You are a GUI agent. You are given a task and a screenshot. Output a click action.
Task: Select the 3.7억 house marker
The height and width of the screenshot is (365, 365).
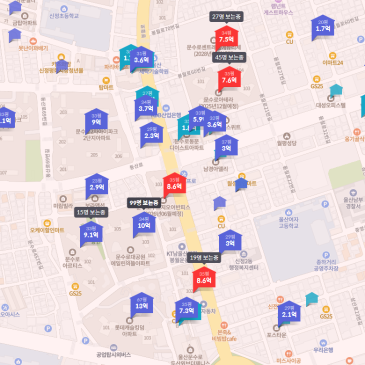coord(146,107)
